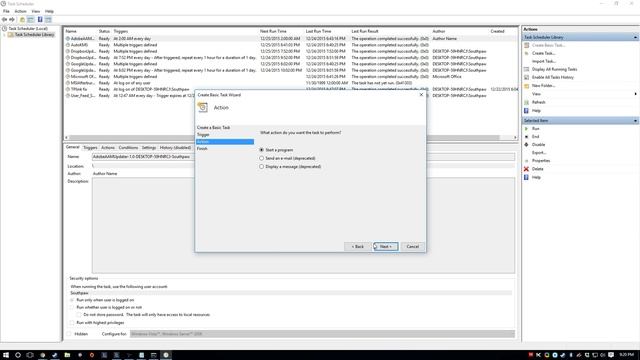
Task: Click the green Run action
Action: point(535,129)
